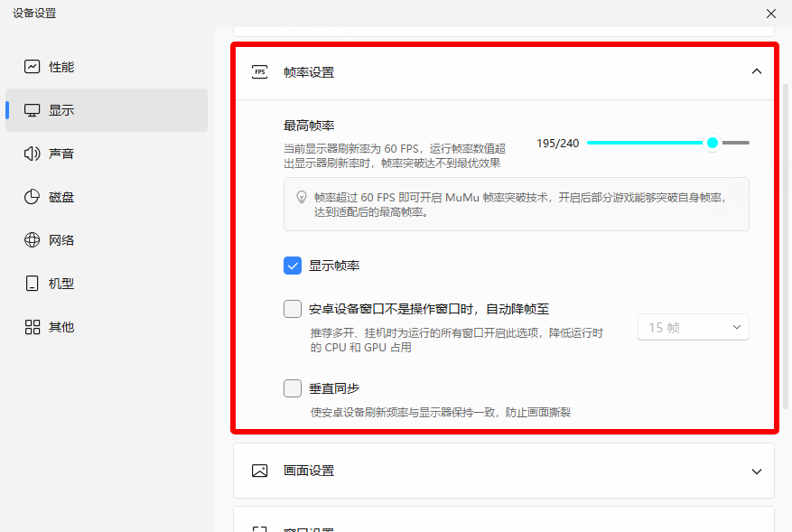This screenshot has height=532, width=792.
Task: Click the picture icon beside 画面设置
Action: [260, 471]
